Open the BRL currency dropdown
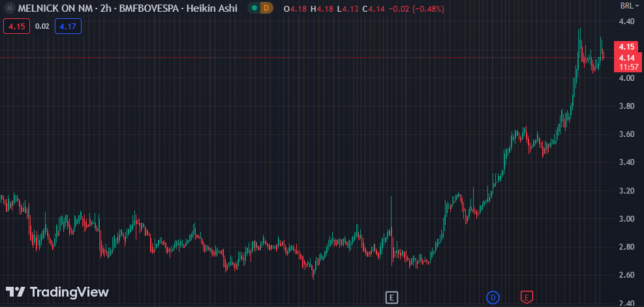 629,6
